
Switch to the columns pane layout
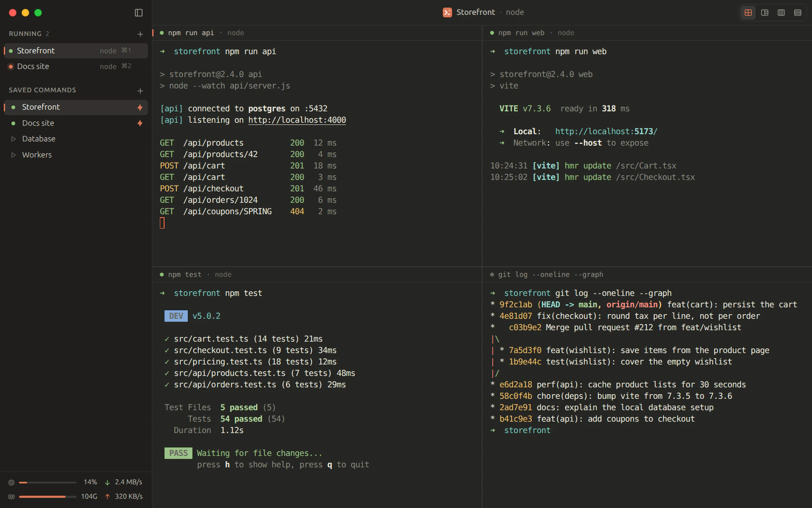tap(781, 13)
